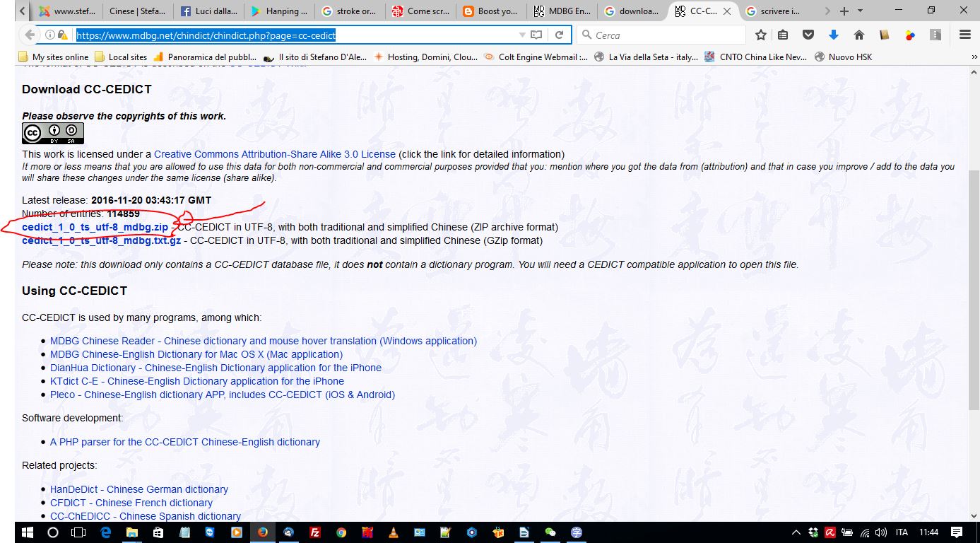Open the Action Center notifications icon
This screenshot has width=980, height=543.
coord(957,532)
